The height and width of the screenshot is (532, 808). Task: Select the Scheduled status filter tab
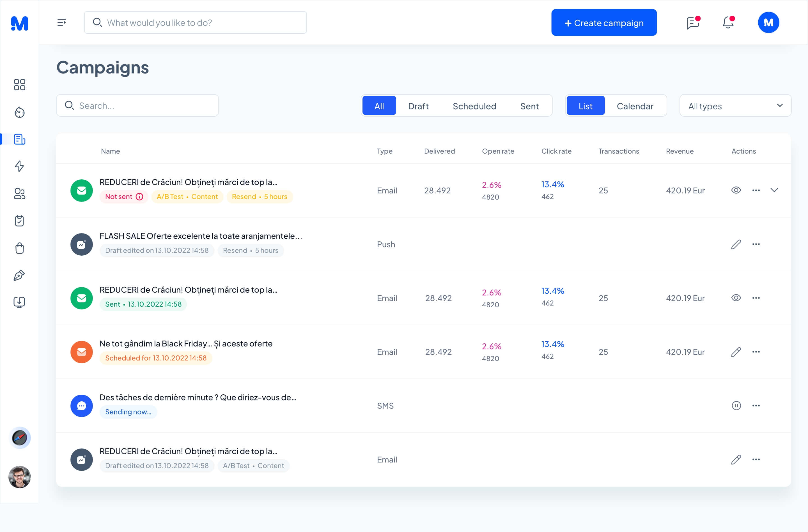475,106
